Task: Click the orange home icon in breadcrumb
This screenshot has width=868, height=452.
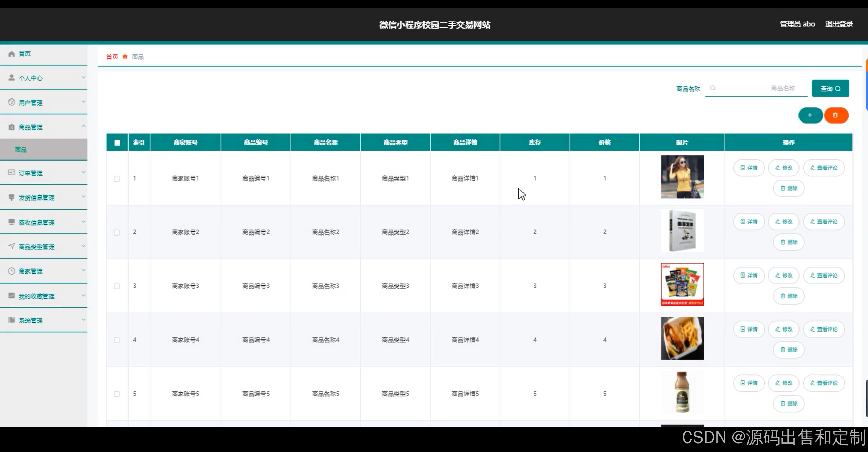Action: point(125,57)
